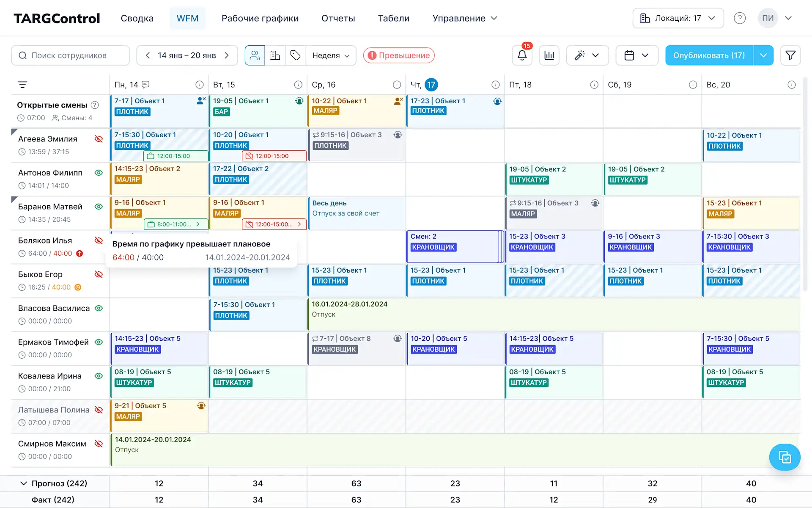Image resolution: width=812 pixels, height=508 pixels.
Task: Open the help question mark icon
Action: [740, 18]
